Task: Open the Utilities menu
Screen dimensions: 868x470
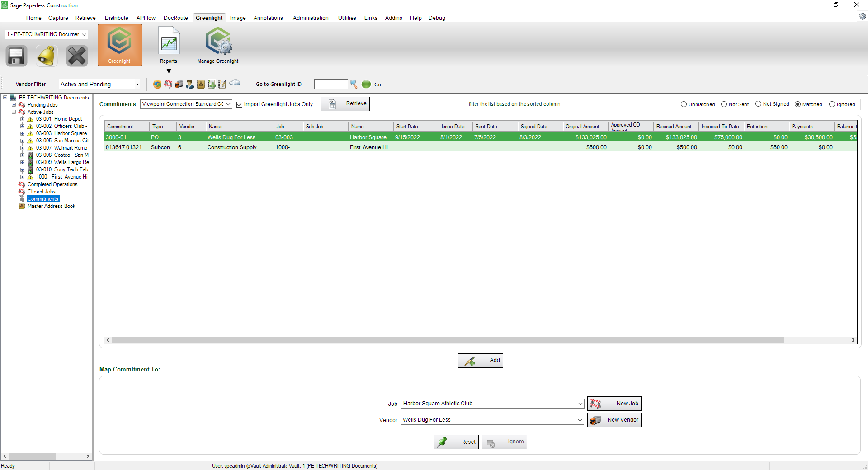Action: [347, 18]
